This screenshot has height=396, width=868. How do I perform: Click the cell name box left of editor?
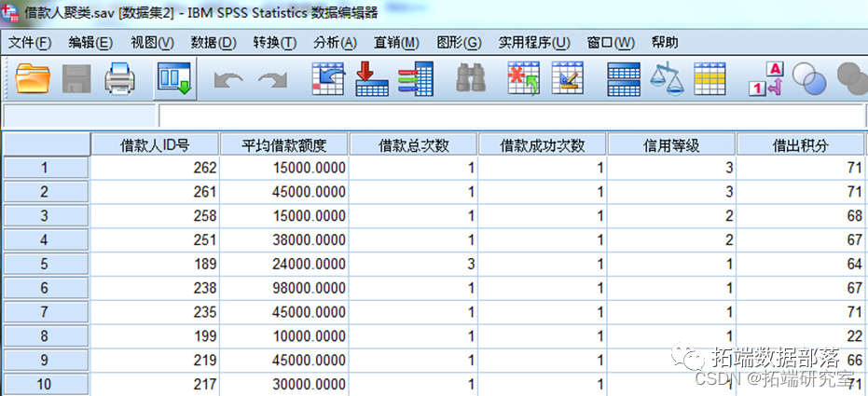(x=78, y=115)
